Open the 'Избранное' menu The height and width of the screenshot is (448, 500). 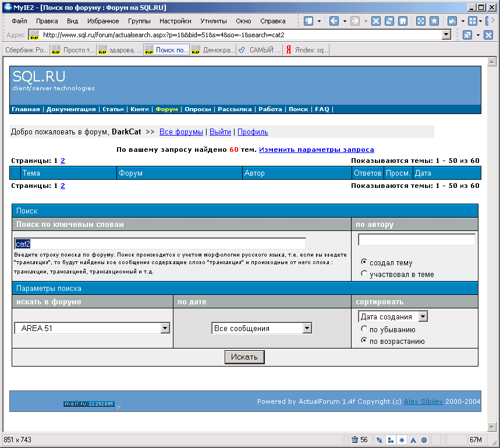(103, 21)
